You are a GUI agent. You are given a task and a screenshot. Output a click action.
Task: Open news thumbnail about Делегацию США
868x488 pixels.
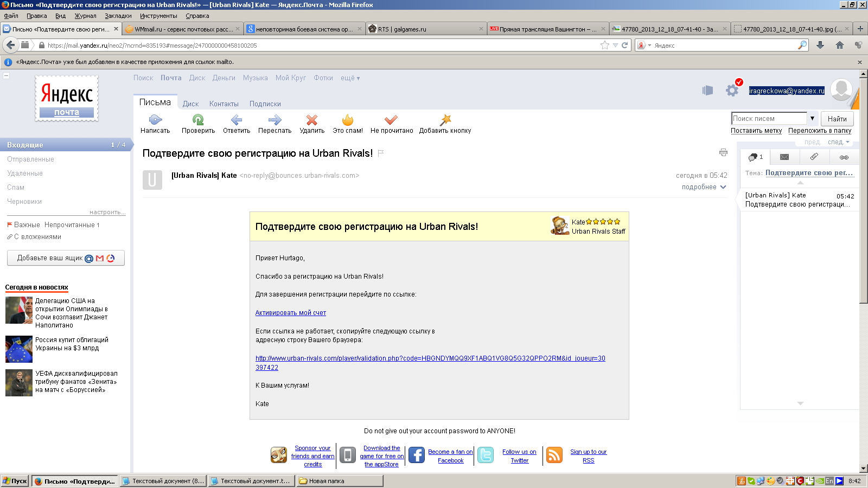[19, 310]
